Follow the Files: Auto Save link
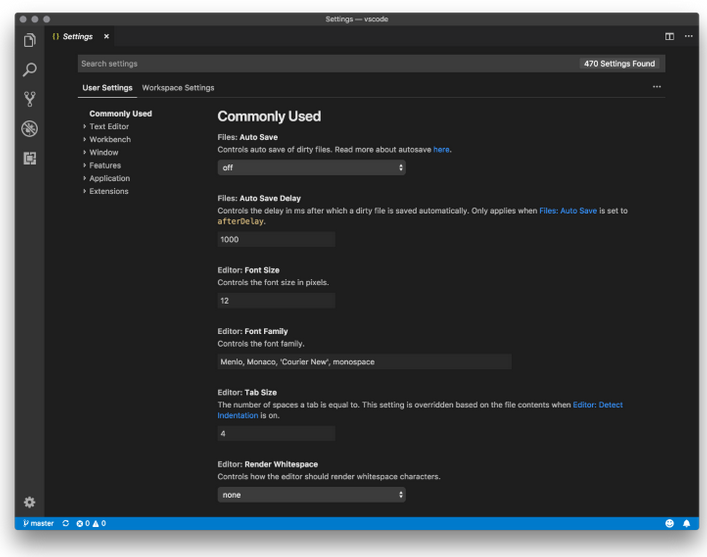The height and width of the screenshot is (557, 707). pyautogui.click(x=568, y=211)
